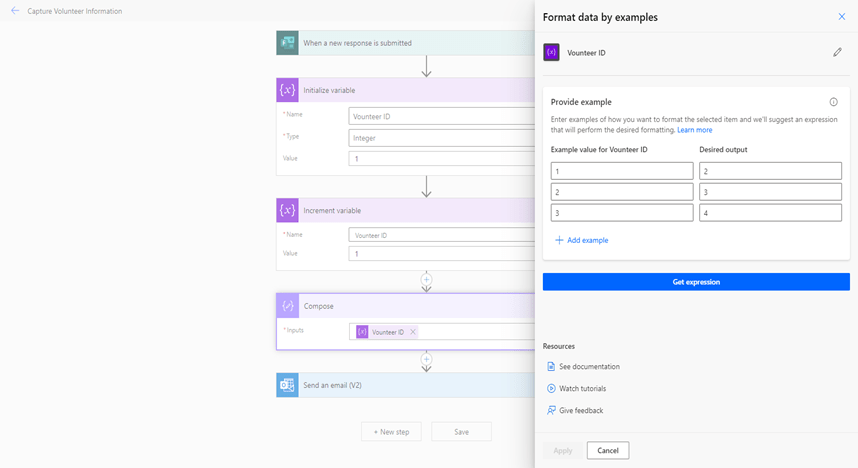This screenshot has width=858, height=468.
Task: Insert a step using plus above Compose
Action: click(426, 279)
